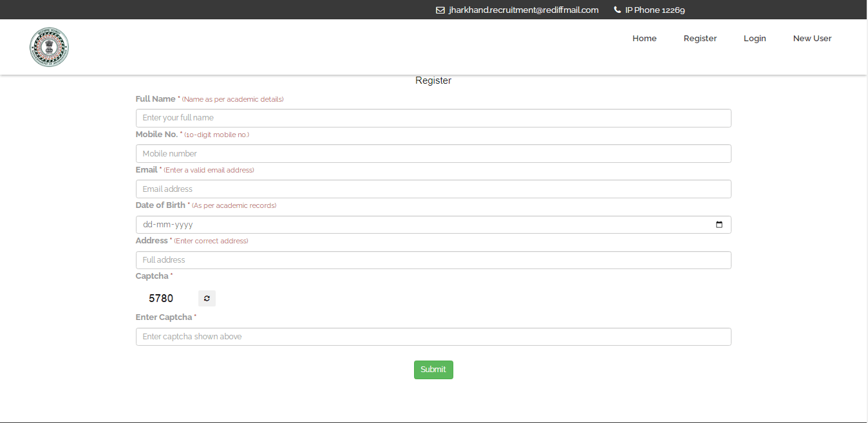Select New User in the navigation

[x=812, y=39]
